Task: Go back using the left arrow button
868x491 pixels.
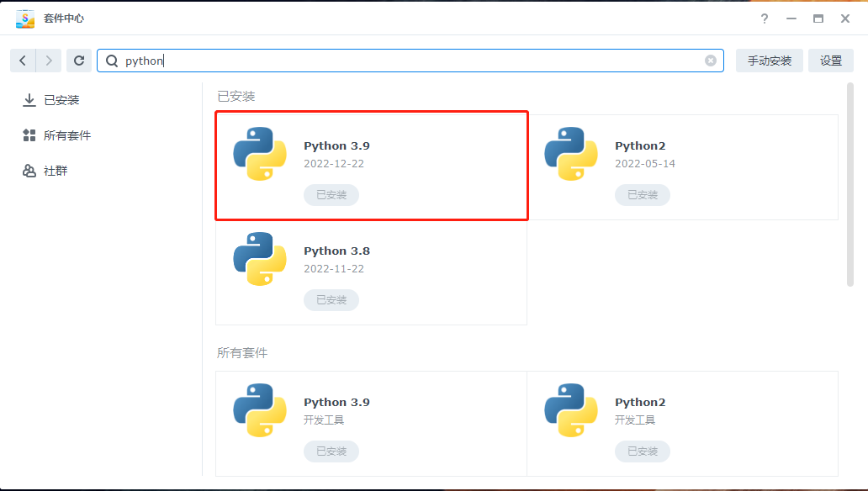Action: click(x=23, y=61)
